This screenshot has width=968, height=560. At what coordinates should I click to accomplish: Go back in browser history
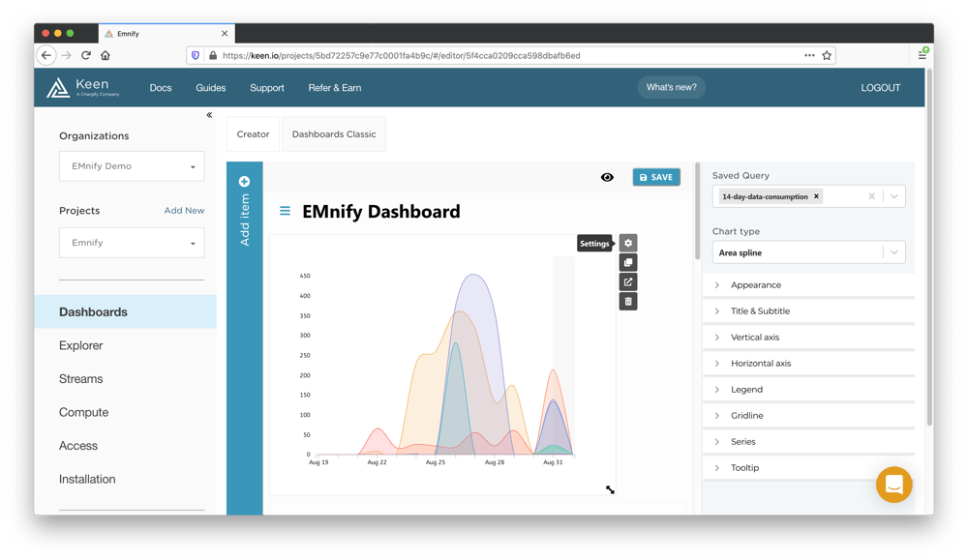tap(46, 55)
